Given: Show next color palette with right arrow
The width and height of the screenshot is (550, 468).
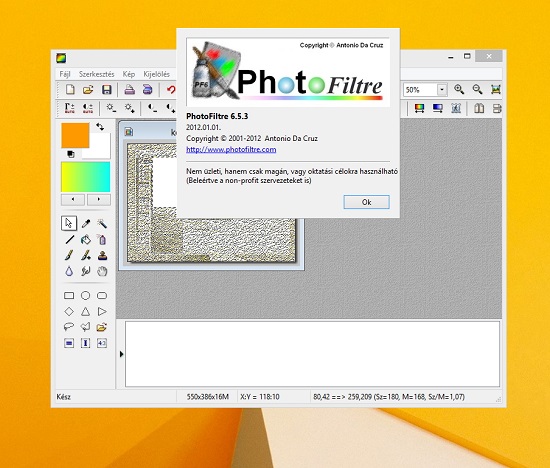Looking at the screenshot, I should [x=99, y=199].
